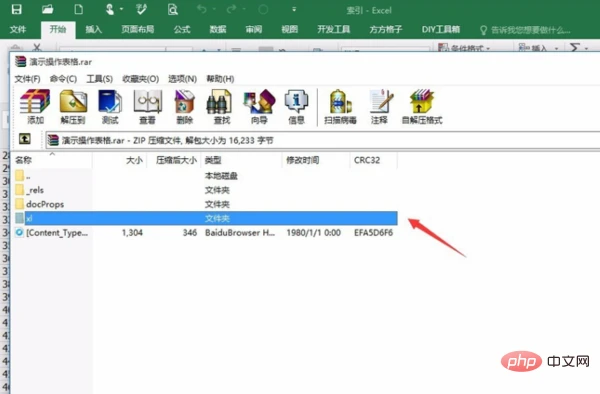
Task: Click the WinRAR title bar books icon
Action: pos(20,62)
